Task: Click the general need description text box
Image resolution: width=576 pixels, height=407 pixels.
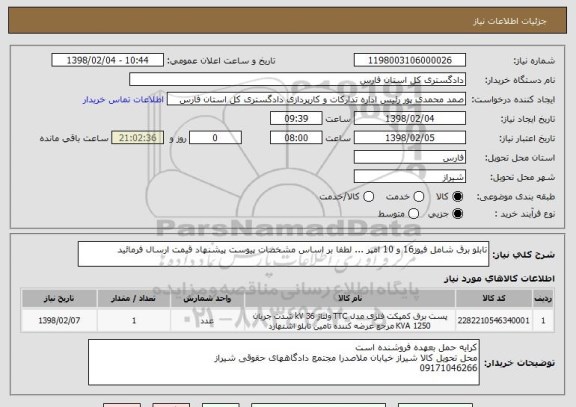Action: [x=283, y=254]
